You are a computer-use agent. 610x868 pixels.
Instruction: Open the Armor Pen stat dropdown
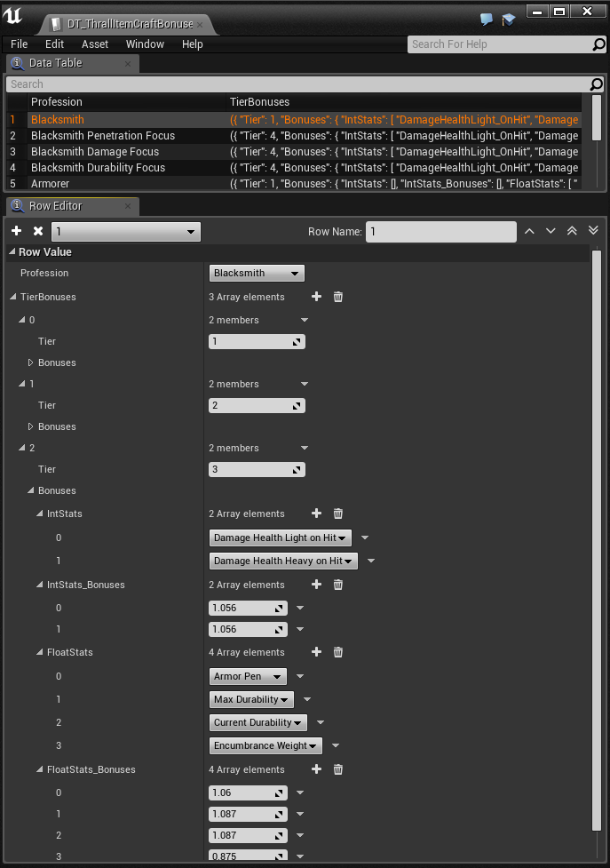pos(249,677)
